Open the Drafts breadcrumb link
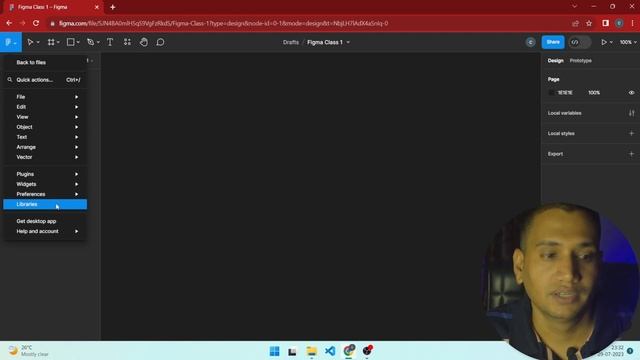This screenshot has height=360, width=640. pos(291,42)
